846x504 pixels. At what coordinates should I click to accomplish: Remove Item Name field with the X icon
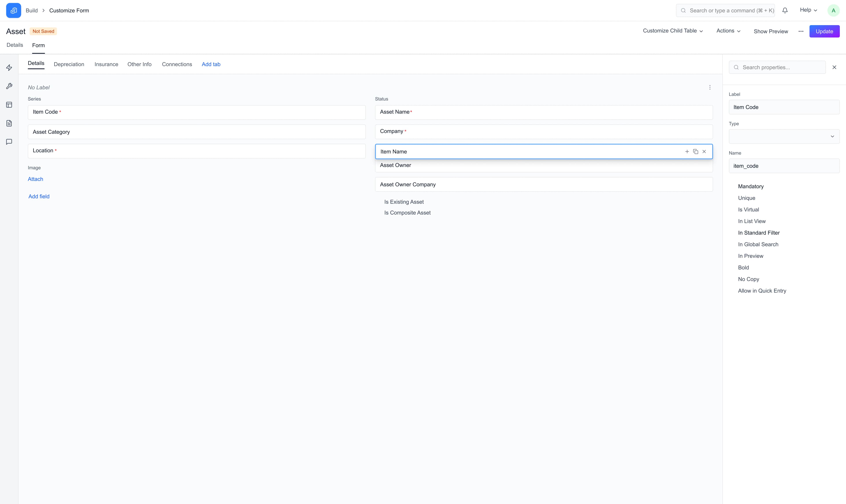pos(704,152)
